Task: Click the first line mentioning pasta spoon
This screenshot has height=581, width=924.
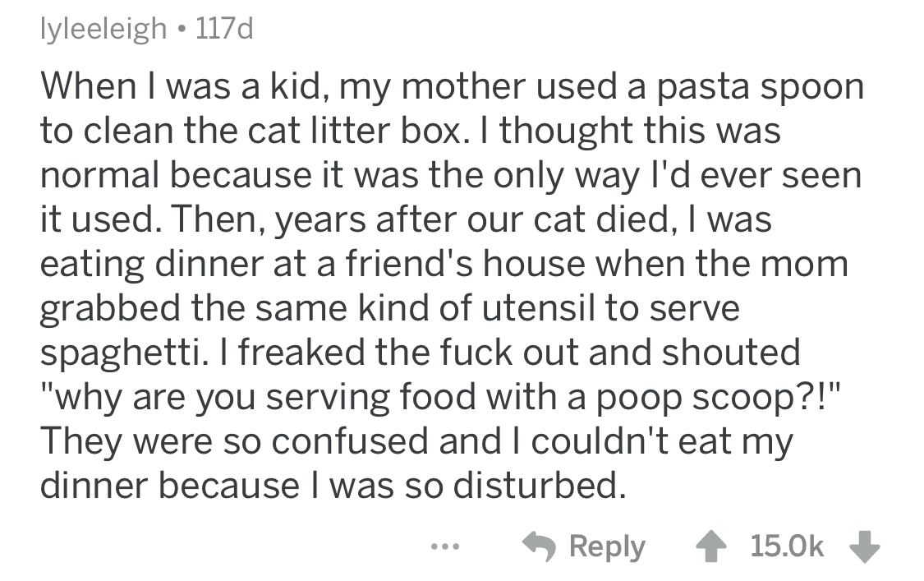Action: [452, 86]
